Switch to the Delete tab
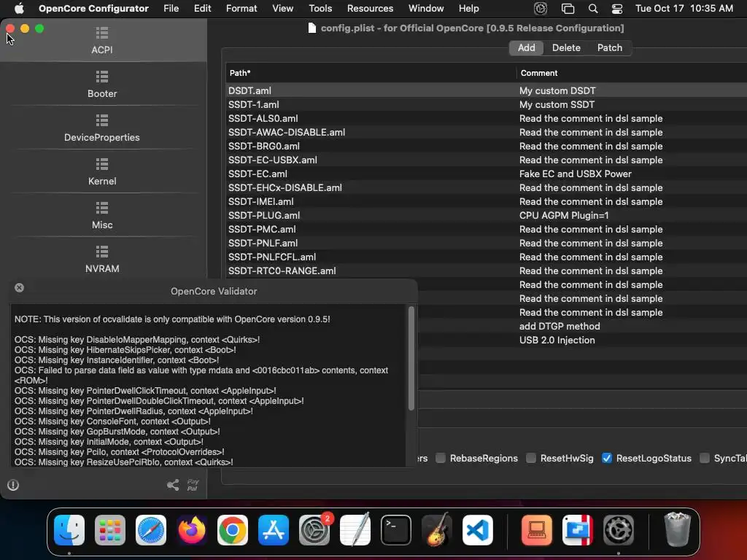The height and width of the screenshot is (560, 747). click(x=566, y=47)
